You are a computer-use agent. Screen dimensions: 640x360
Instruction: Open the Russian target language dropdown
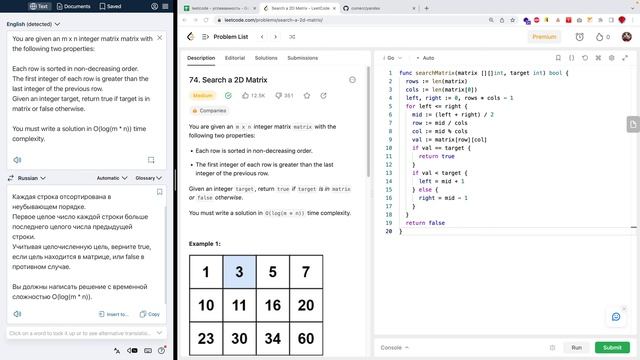tap(31, 178)
